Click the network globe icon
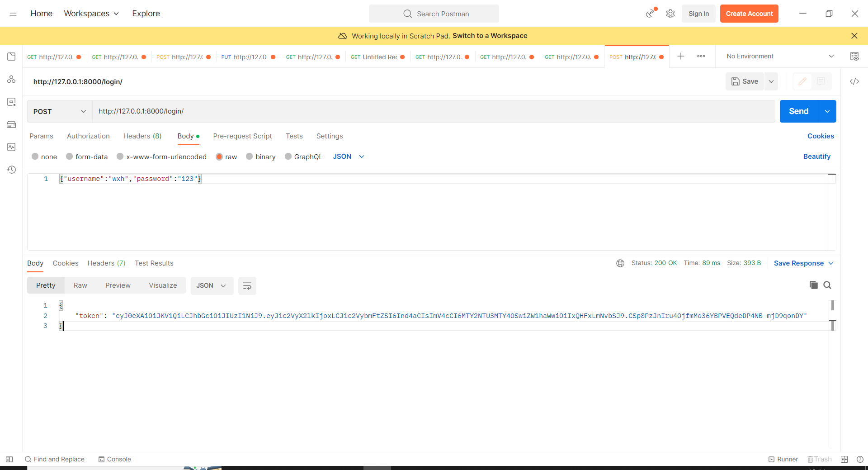Screen dimensions: 868x470 pos(620,263)
